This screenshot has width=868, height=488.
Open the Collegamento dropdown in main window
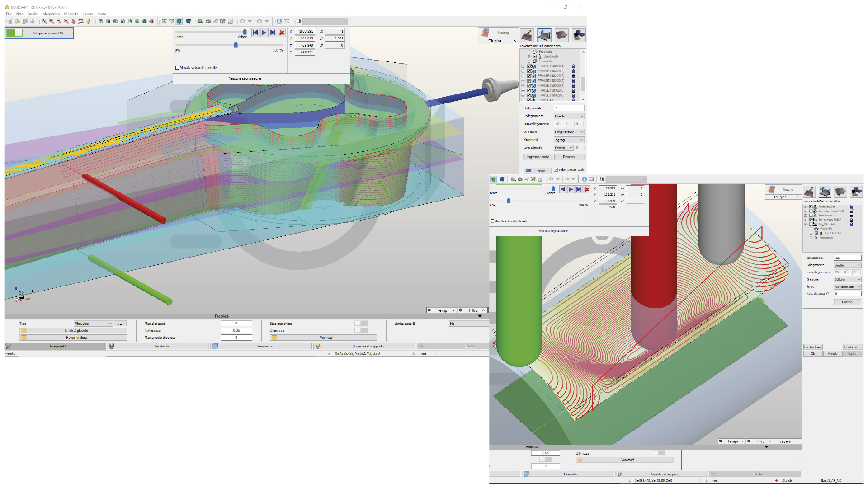pyautogui.click(x=569, y=116)
